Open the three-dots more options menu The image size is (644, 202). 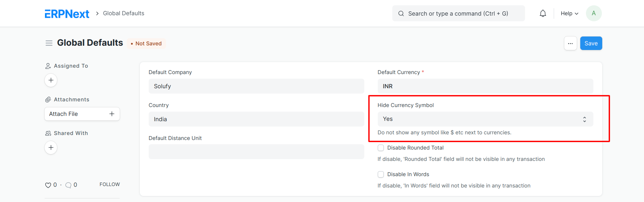click(x=570, y=43)
